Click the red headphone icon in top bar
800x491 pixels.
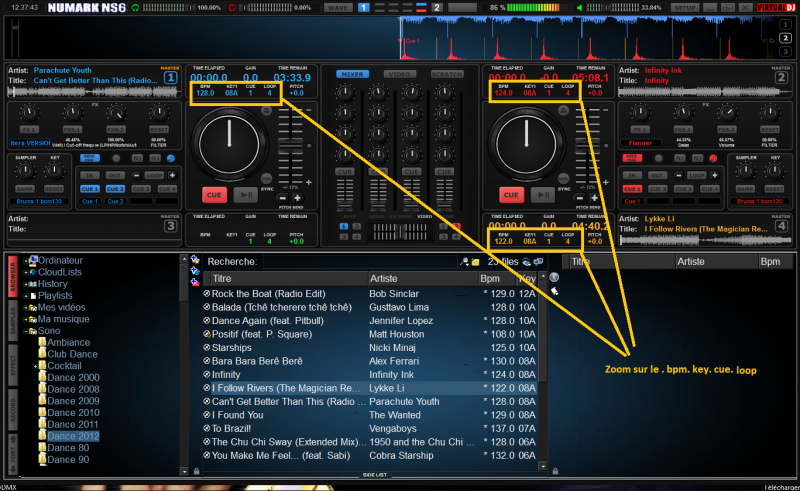pos(232,8)
